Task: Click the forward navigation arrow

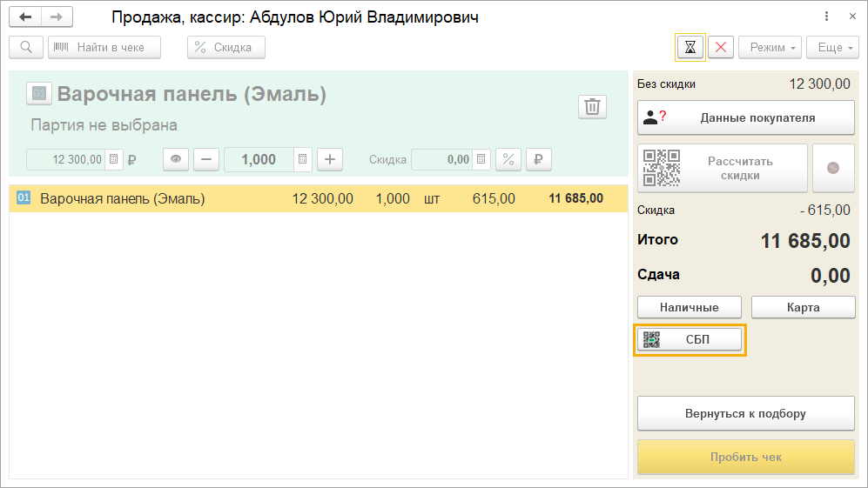Action: (x=57, y=17)
